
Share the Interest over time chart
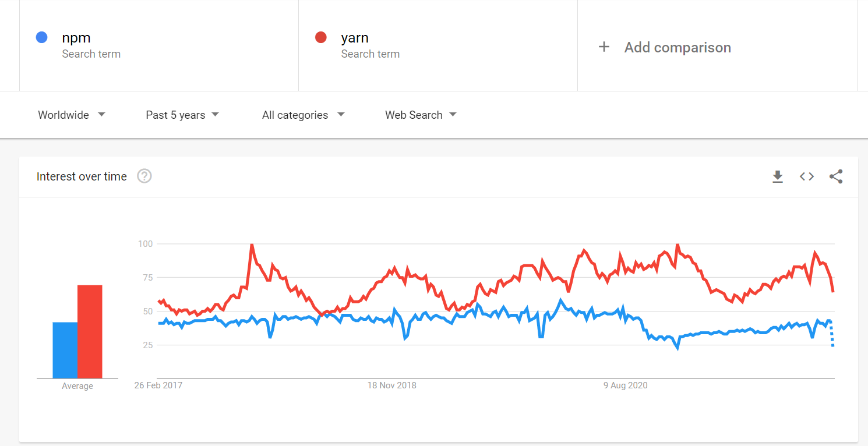tap(837, 176)
